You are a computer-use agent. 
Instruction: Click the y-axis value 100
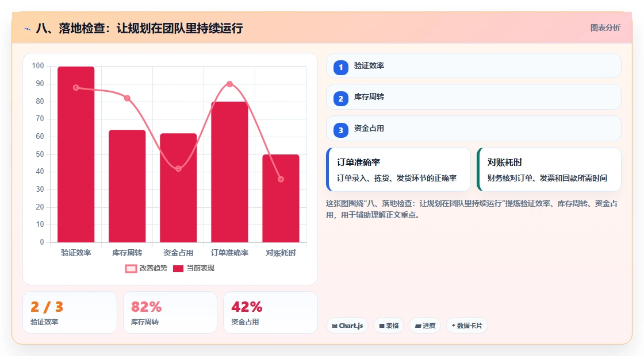(38, 66)
